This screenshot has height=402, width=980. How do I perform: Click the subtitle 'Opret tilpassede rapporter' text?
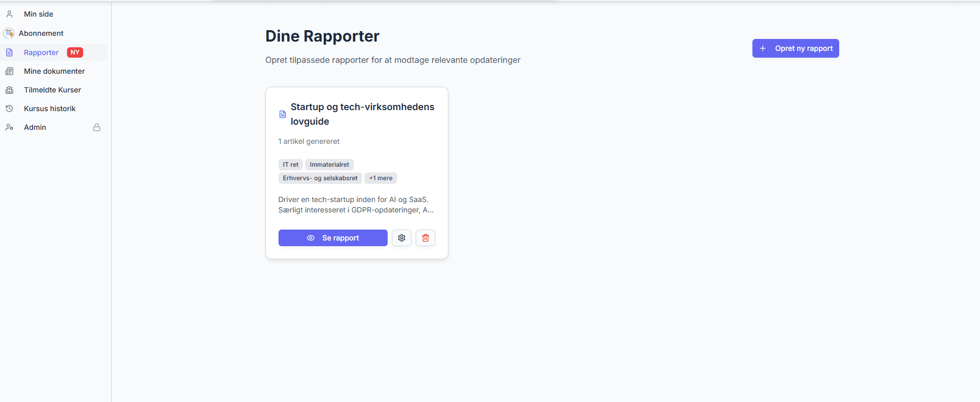(393, 60)
